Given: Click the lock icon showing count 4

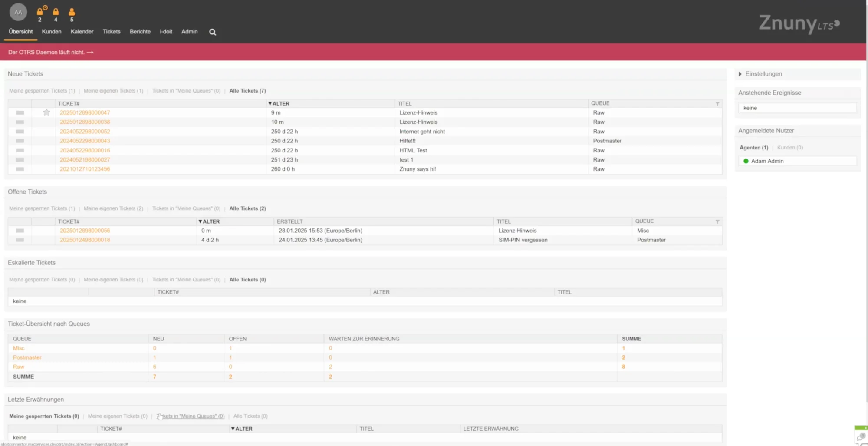Looking at the screenshot, I should (56, 12).
